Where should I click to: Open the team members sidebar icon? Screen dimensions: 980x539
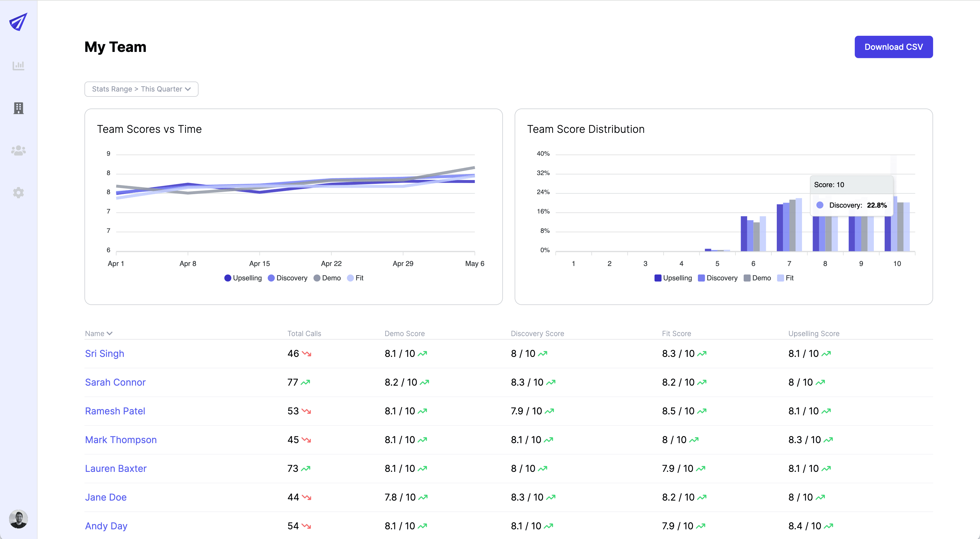[18, 151]
